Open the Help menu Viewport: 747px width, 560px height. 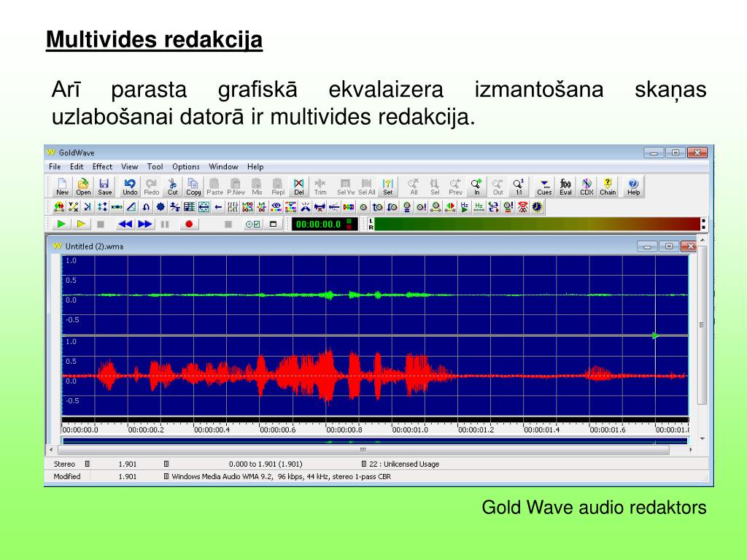(255, 167)
